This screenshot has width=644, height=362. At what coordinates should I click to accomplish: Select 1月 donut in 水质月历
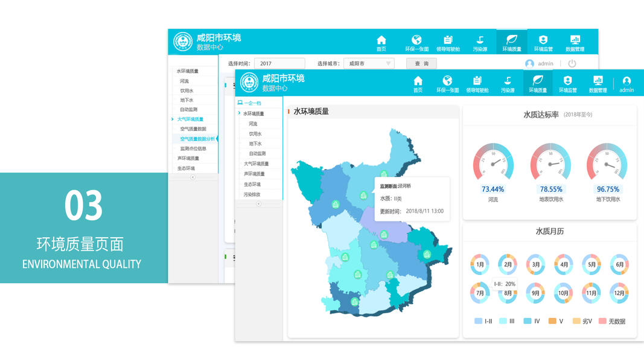pos(480,265)
